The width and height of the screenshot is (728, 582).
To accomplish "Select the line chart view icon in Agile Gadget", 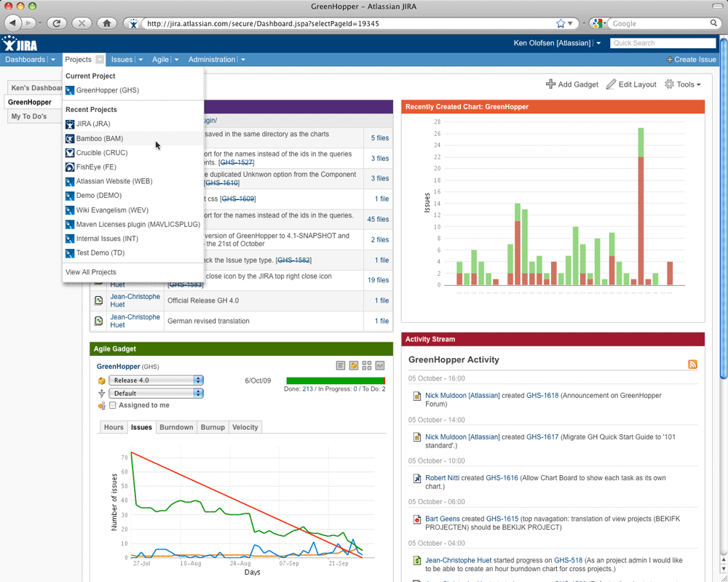I will tap(380, 366).
